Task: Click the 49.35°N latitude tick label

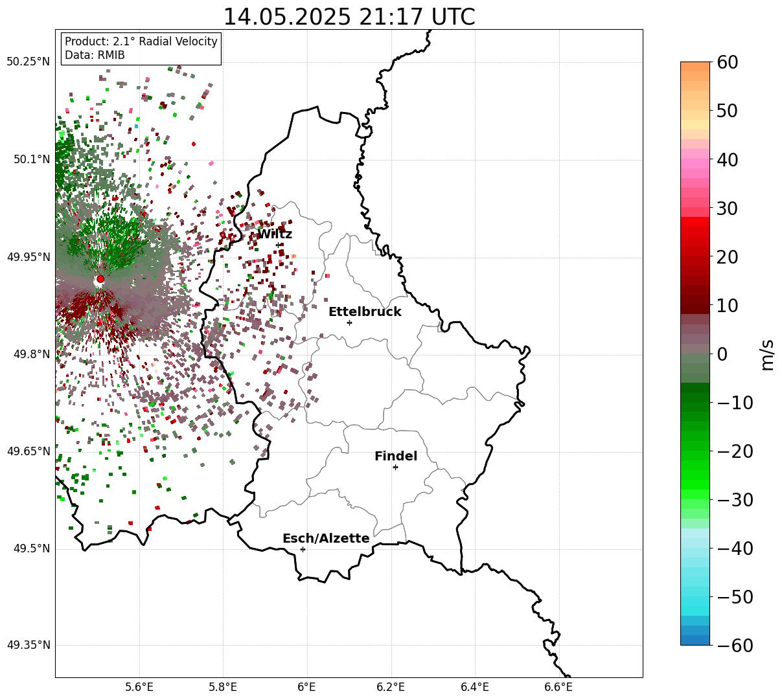Action: pyautogui.click(x=28, y=645)
